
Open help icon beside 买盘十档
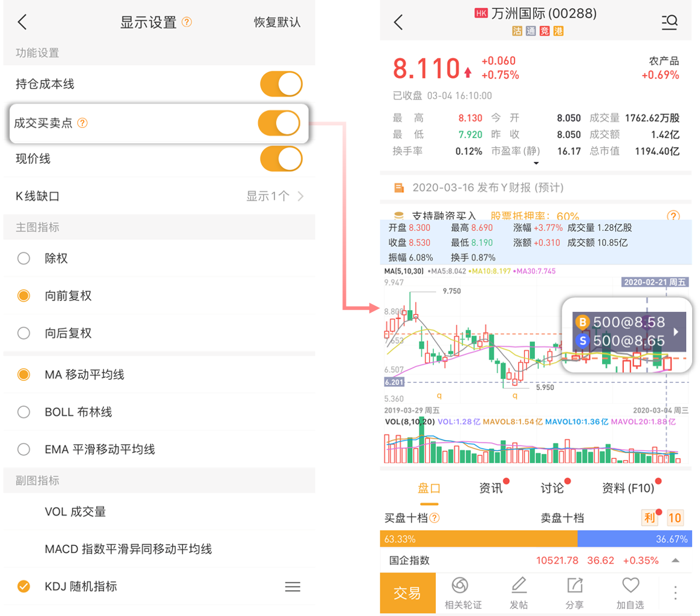click(x=435, y=518)
